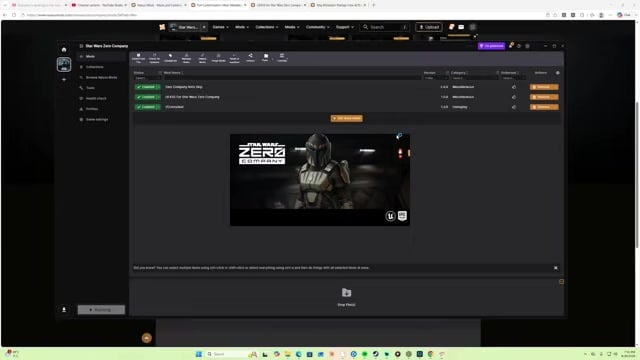Click the Deploy Mods toolbar icon
The width and height of the screenshot is (640, 360).
pos(202,58)
